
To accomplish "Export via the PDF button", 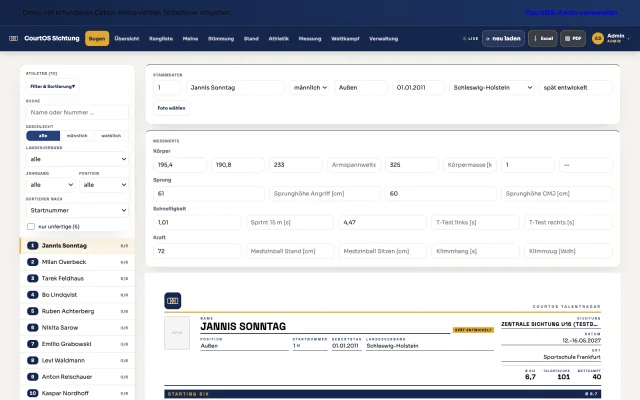I will [573, 38].
